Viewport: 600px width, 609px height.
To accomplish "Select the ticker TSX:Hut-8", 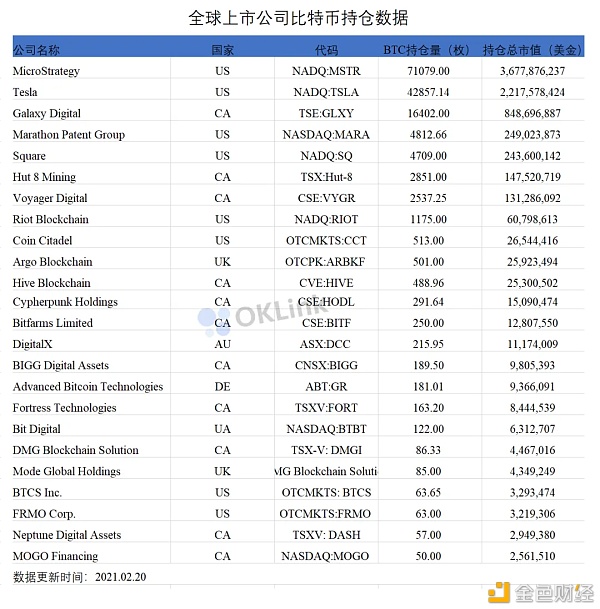I will pos(326,177).
